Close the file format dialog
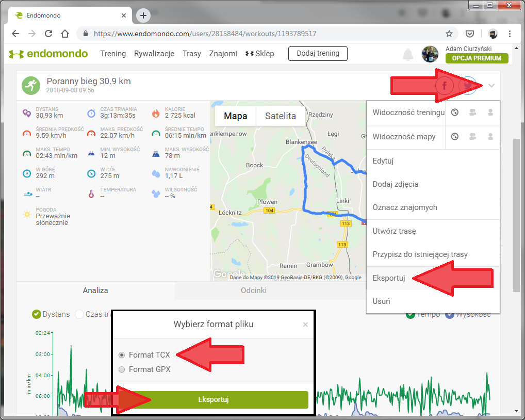 [305, 325]
